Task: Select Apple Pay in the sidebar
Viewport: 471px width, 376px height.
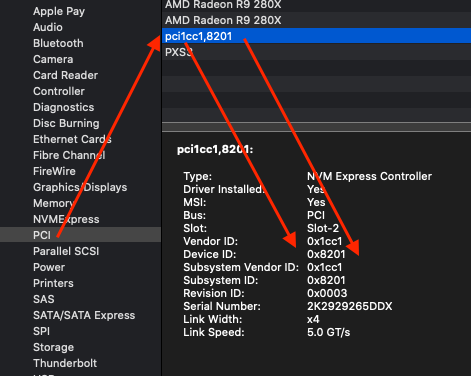Action: tap(59, 12)
